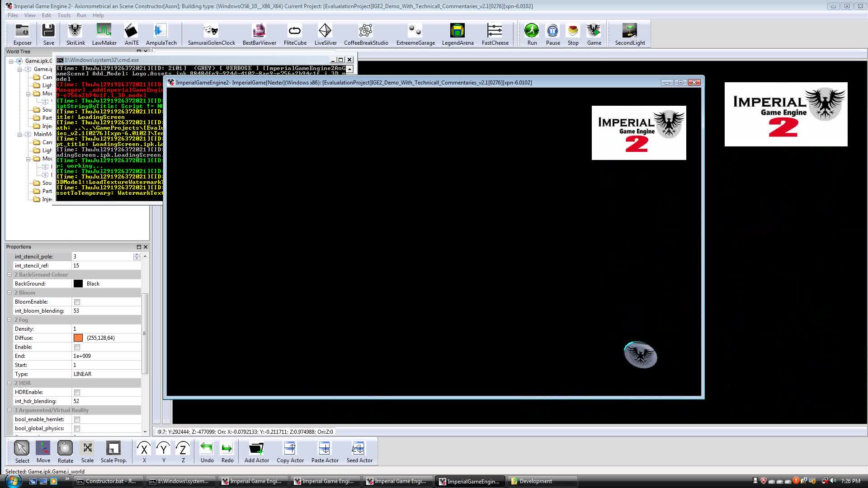Open the FliteCube tool
The height and width of the screenshot is (488, 868).
294,33
